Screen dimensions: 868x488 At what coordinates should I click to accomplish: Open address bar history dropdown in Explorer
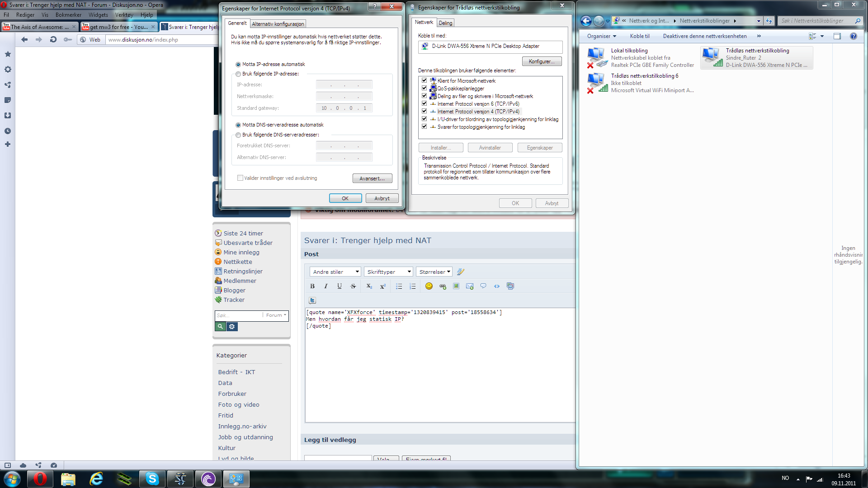(759, 21)
